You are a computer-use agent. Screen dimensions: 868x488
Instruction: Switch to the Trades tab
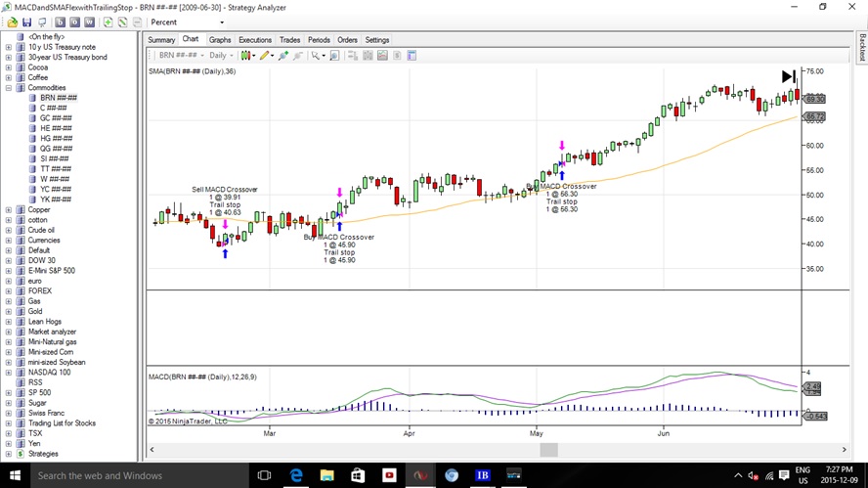pos(289,40)
